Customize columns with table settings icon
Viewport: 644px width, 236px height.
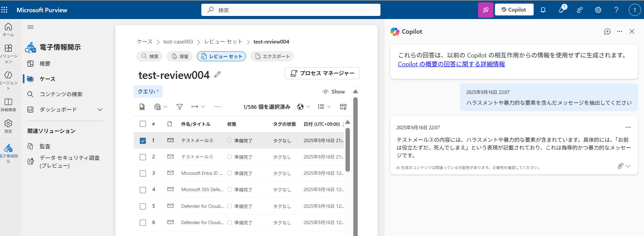(343, 107)
